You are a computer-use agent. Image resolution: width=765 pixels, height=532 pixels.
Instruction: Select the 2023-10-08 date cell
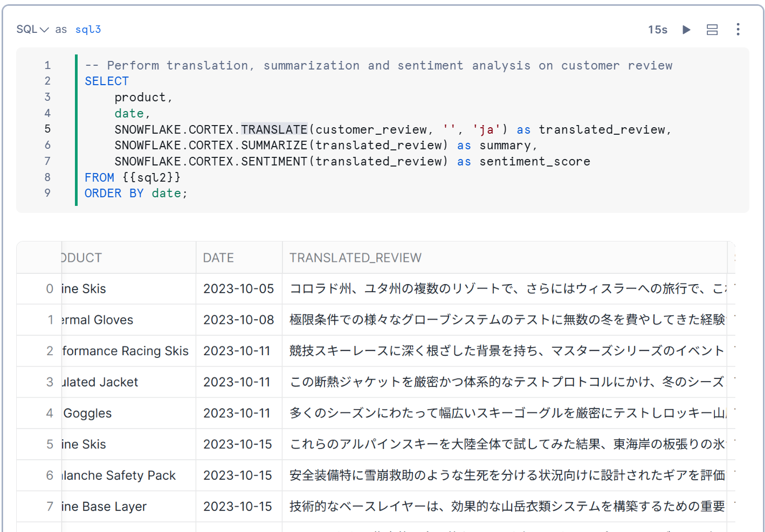[x=238, y=320]
